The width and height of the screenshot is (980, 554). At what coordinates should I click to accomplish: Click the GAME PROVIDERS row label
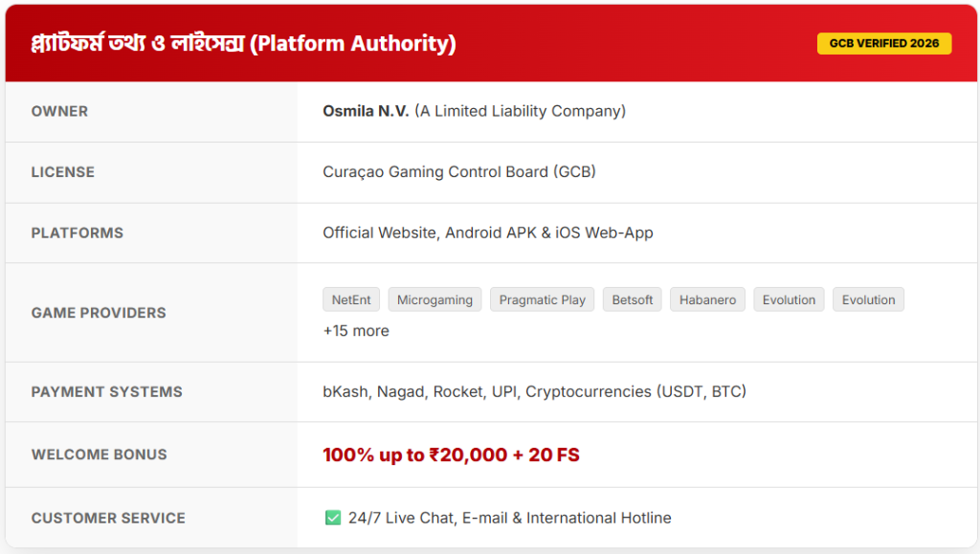99,313
